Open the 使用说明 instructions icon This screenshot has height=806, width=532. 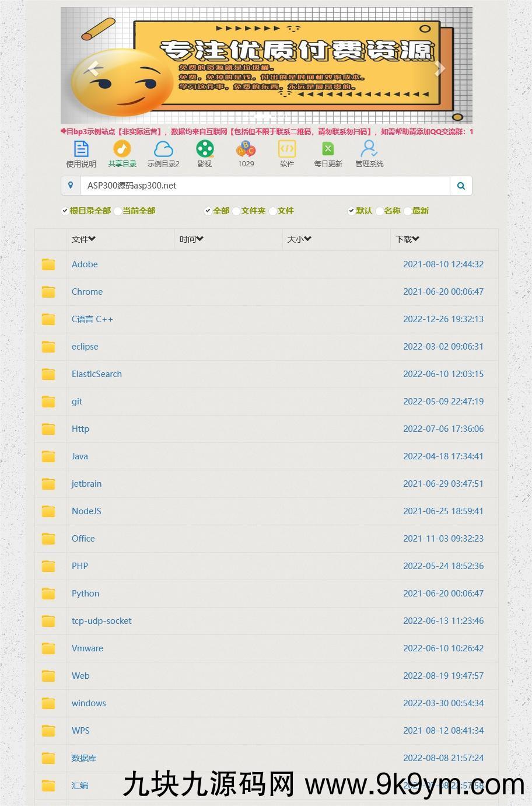81,153
